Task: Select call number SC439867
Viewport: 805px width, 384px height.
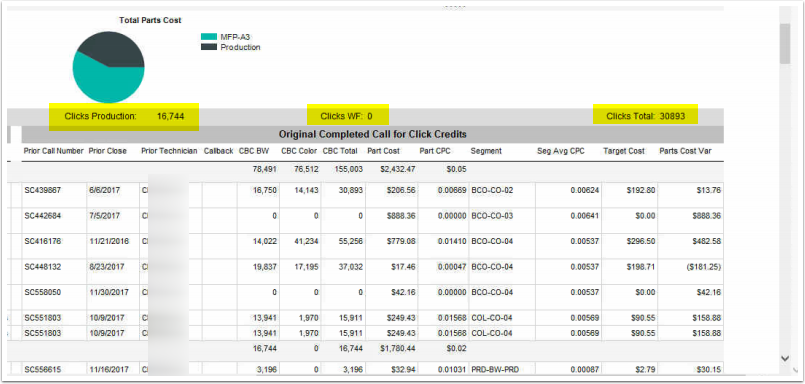Action: (x=43, y=190)
